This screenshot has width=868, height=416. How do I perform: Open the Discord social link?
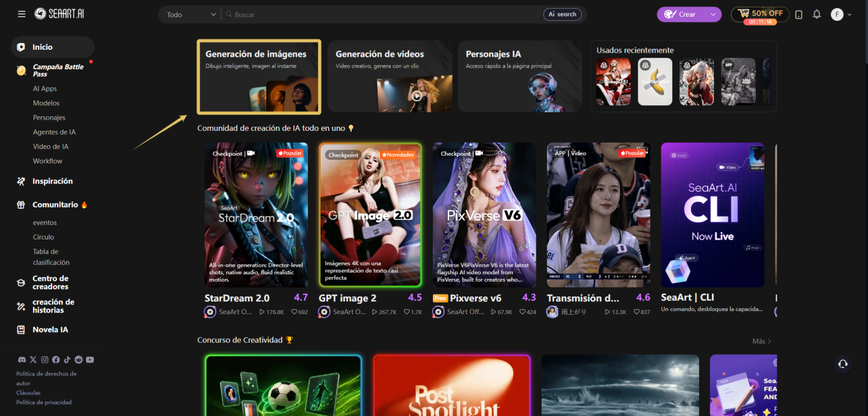[x=22, y=360]
